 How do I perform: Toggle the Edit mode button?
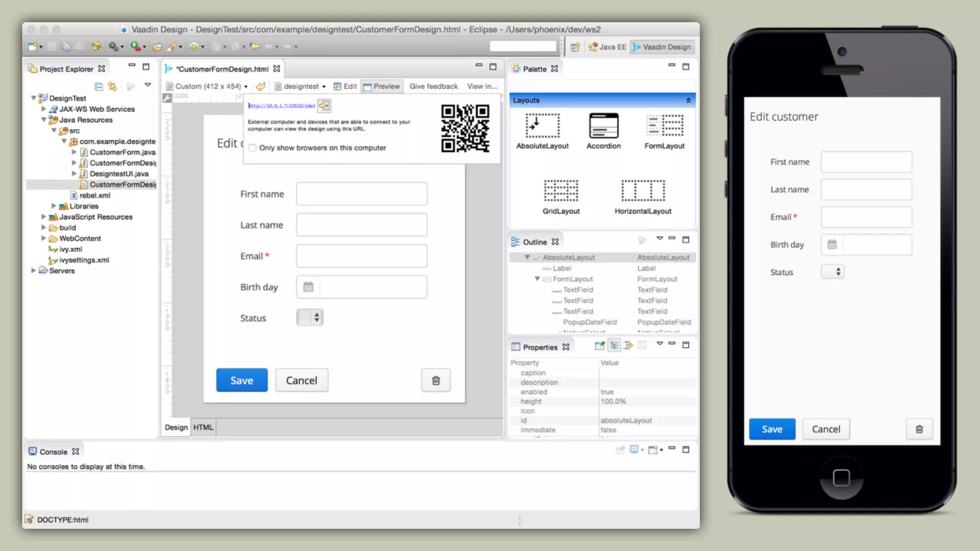[x=345, y=86]
